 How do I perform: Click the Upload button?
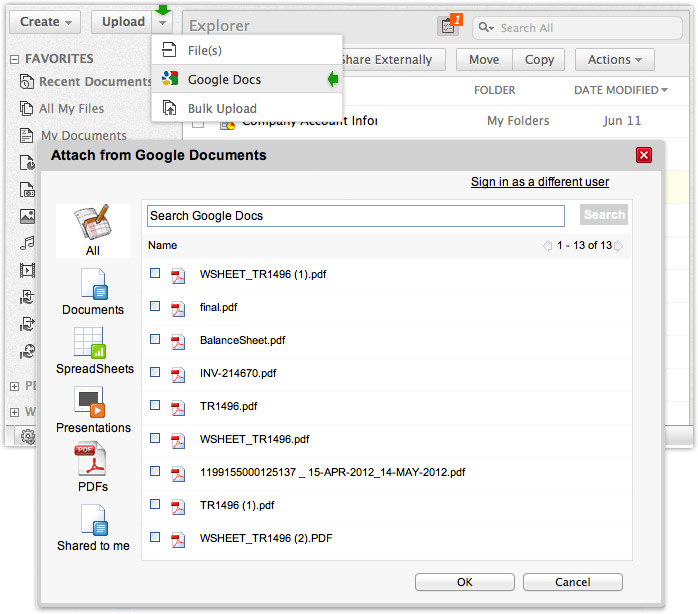122,22
